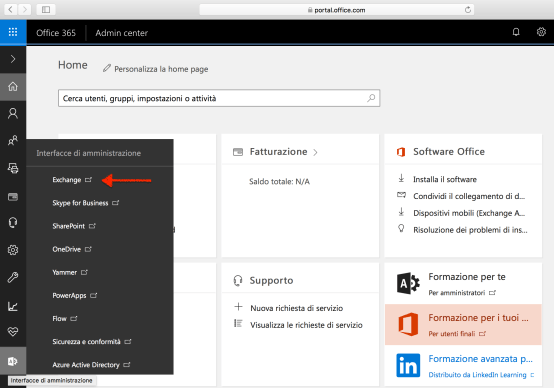Select the Home icon in sidebar
Viewport: 554px width, 388px height.
click(13, 87)
